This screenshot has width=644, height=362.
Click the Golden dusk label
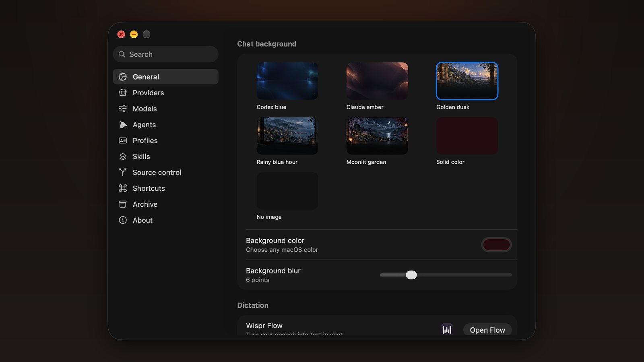(453, 107)
